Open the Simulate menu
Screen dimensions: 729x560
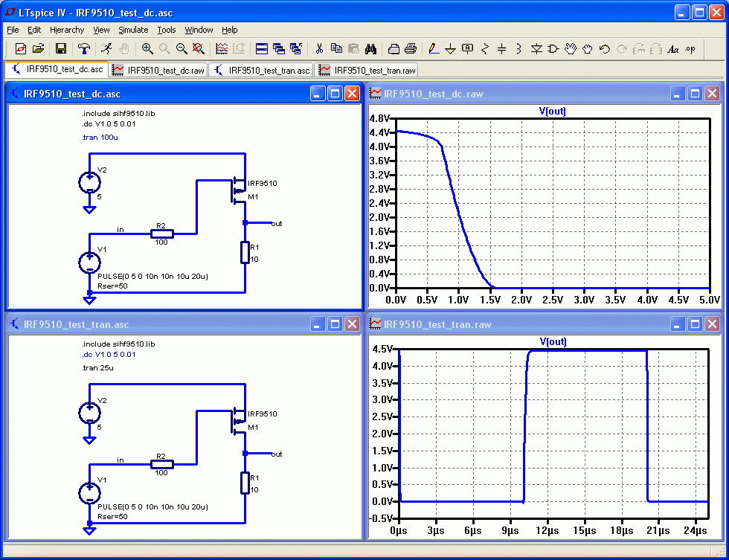(x=133, y=30)
